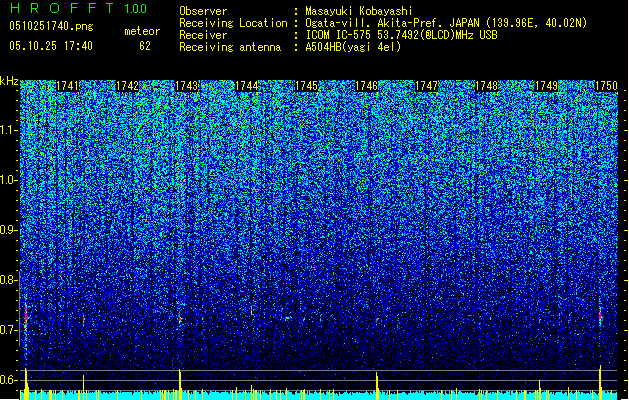This screenshot has height=400, width=629.
Task: Click the HROFFT 1.0.0 title text
Action: [x=79, y=8]
